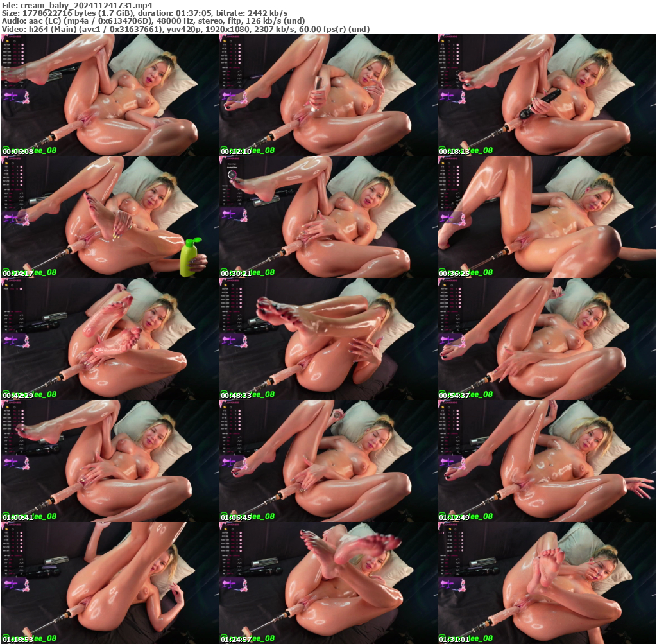This screenshot has width=657, height=644.
Task: Click the thumbnail timestamped 00:06:08
Action: pos(110,94)
